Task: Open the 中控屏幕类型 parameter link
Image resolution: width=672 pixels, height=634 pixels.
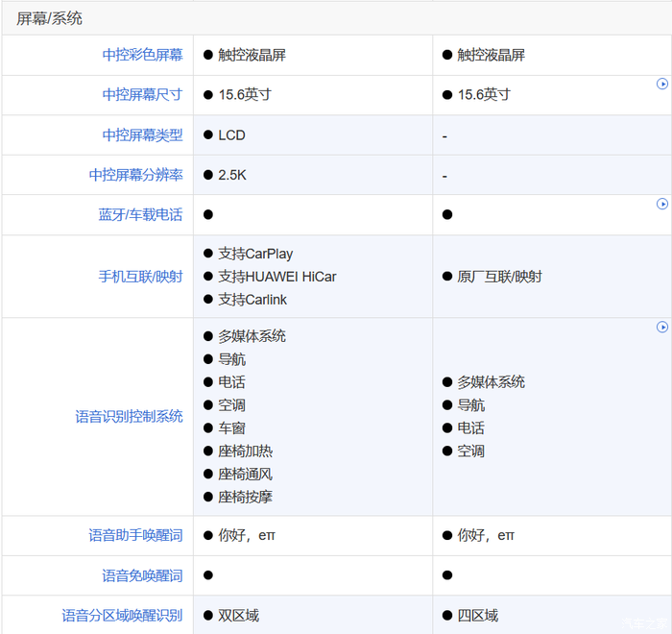Action: tap(142, 135)
